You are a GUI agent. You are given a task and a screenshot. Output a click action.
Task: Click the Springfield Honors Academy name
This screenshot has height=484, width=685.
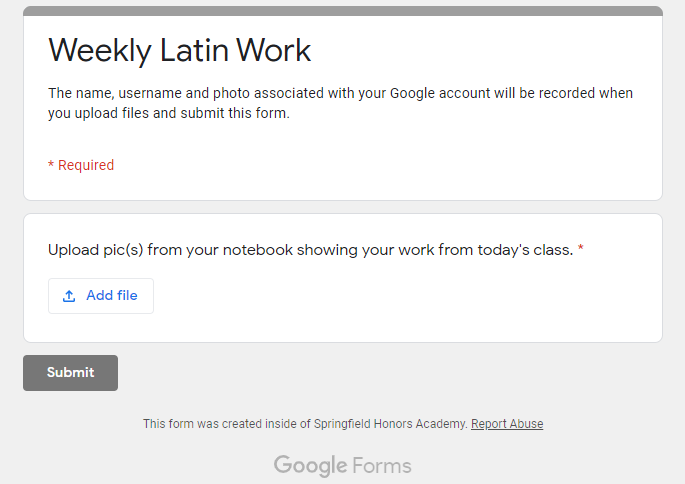coord(391,424)
